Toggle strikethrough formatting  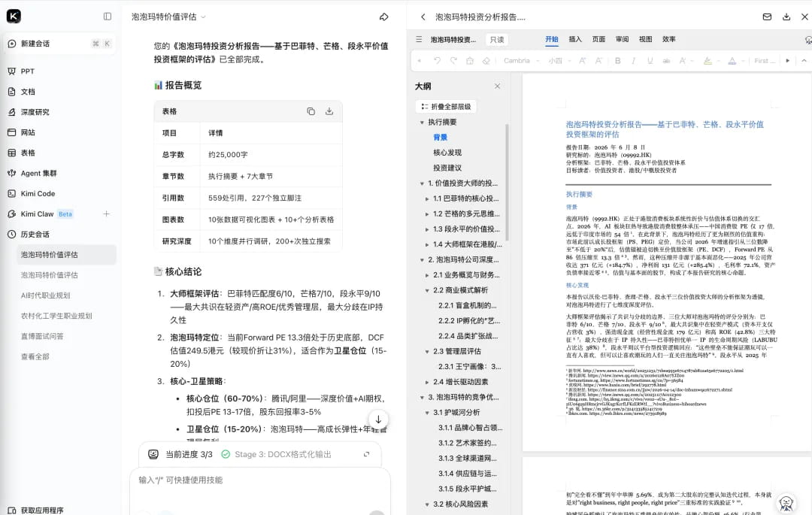pyautogui.click(x=666, y=61)
